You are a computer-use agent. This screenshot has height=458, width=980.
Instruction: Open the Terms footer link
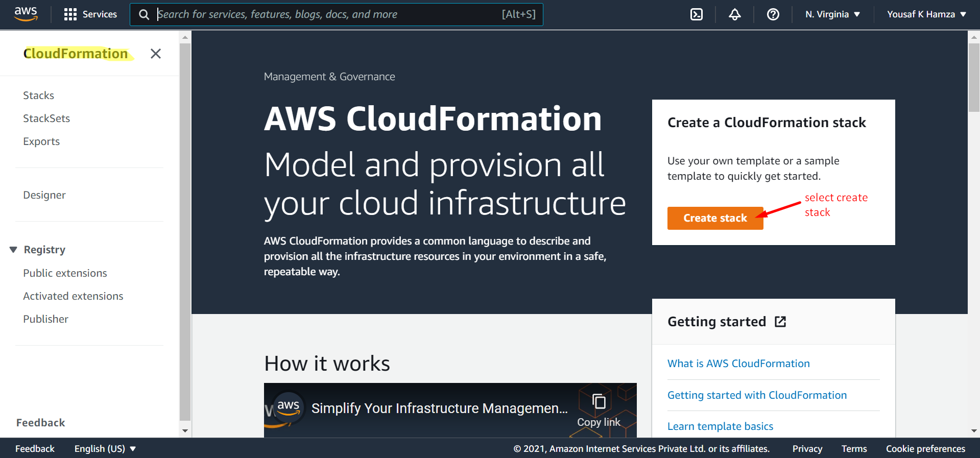tap(854, 448)
